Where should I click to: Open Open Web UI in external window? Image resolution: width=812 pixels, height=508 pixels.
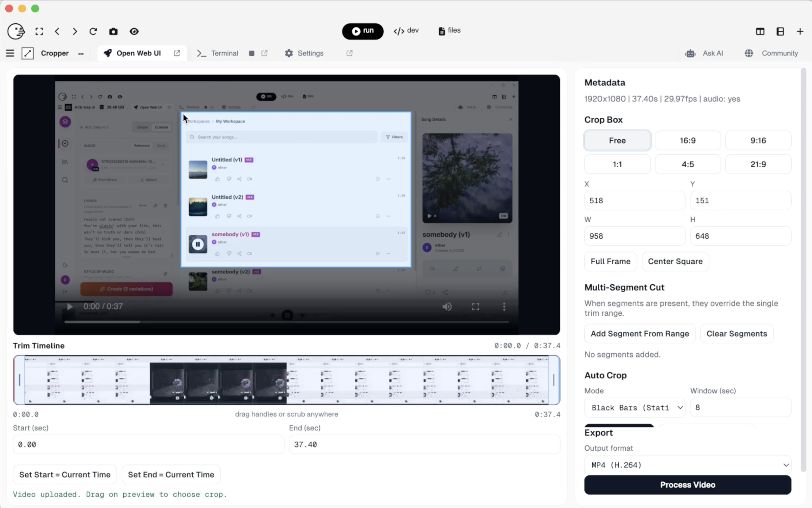tap(177, 53)
